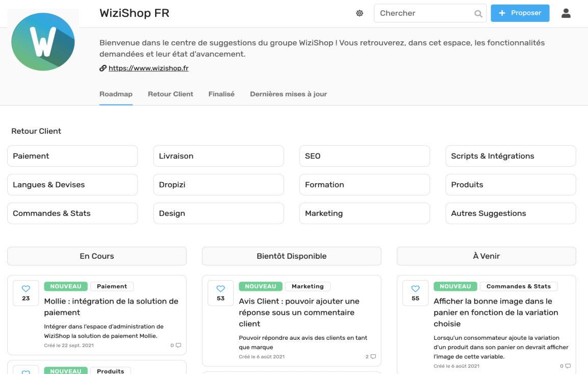Toggle the upvote on the variation image card

(415, 289)
